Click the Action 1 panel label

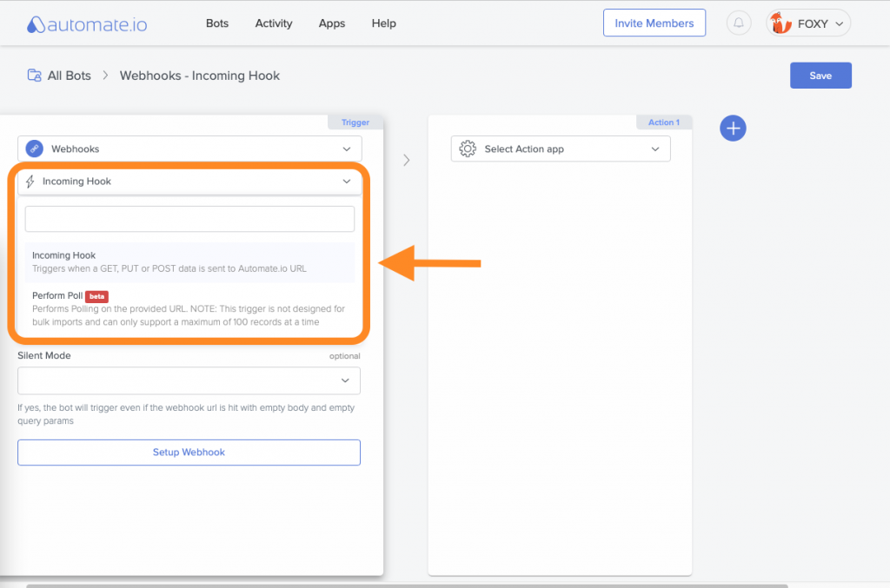coord(664,122)
